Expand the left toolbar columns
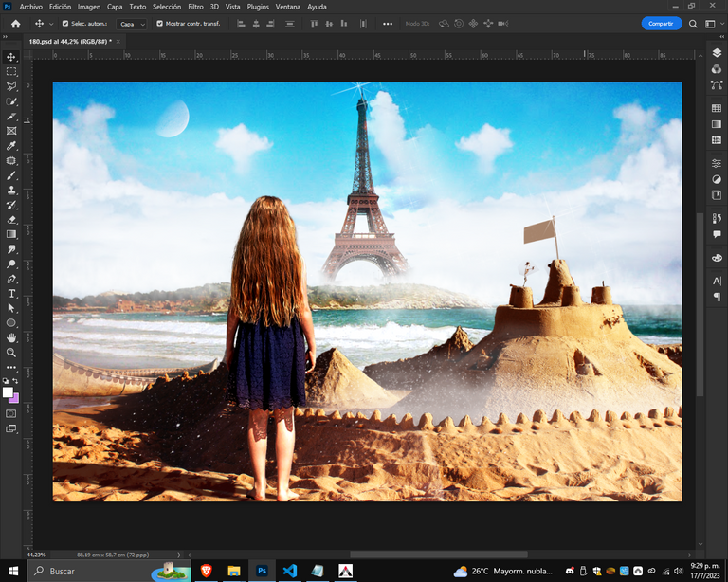The height and width of the screenshot is (582, 728). [x=5, y=36]
